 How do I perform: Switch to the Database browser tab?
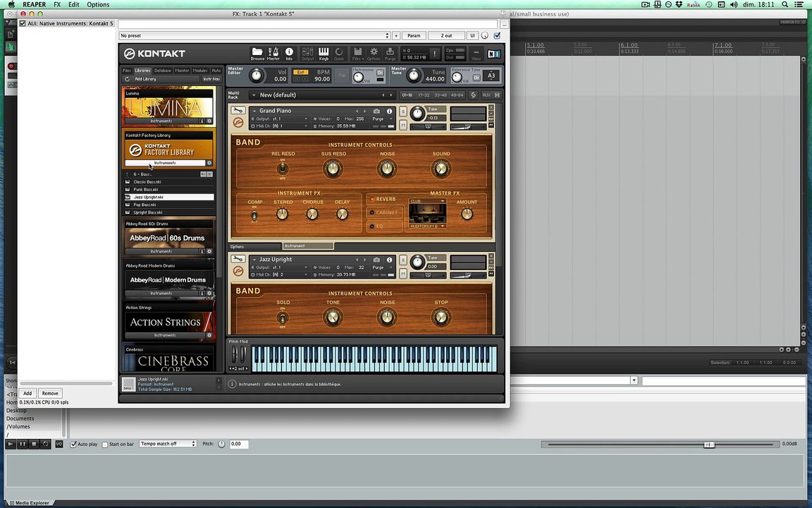163,70
